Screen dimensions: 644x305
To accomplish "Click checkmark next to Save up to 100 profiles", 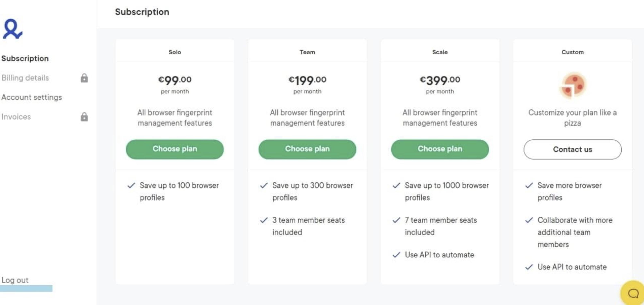I will tap(131, 185).
